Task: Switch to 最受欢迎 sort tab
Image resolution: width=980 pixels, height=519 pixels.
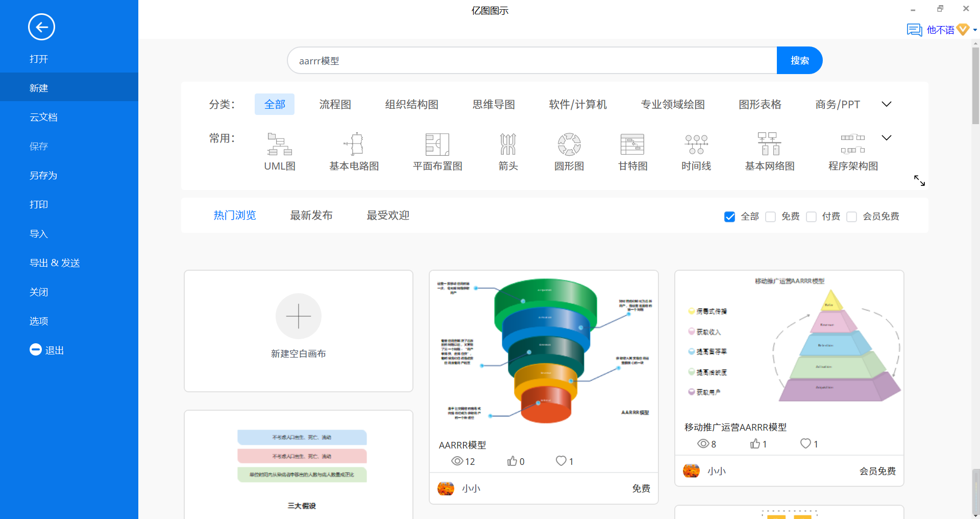Action: click(388, 216)
